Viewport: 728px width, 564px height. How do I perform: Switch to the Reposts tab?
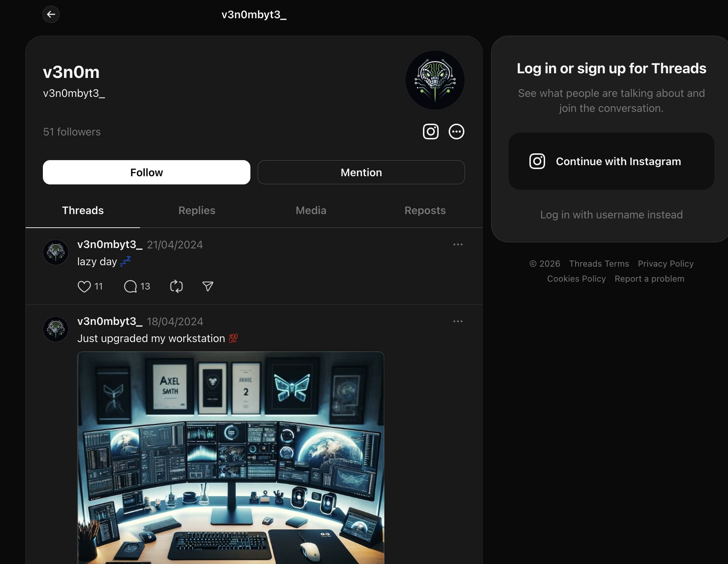(x=425, y=211)
